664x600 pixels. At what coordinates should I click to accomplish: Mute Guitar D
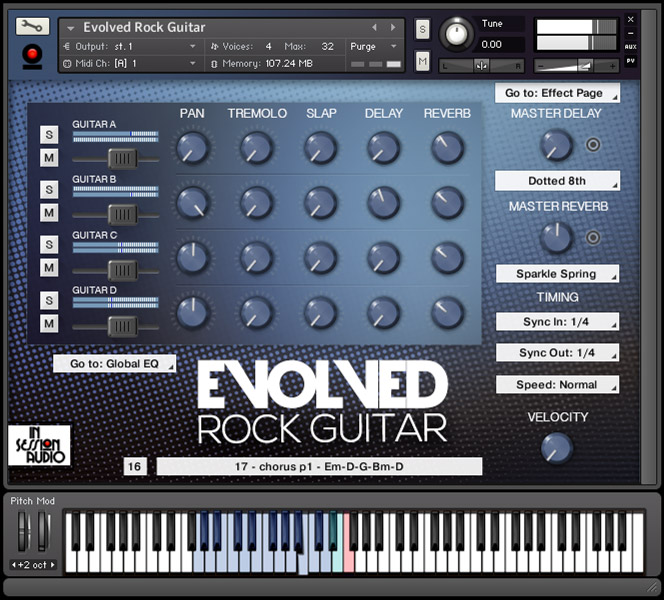49,324
